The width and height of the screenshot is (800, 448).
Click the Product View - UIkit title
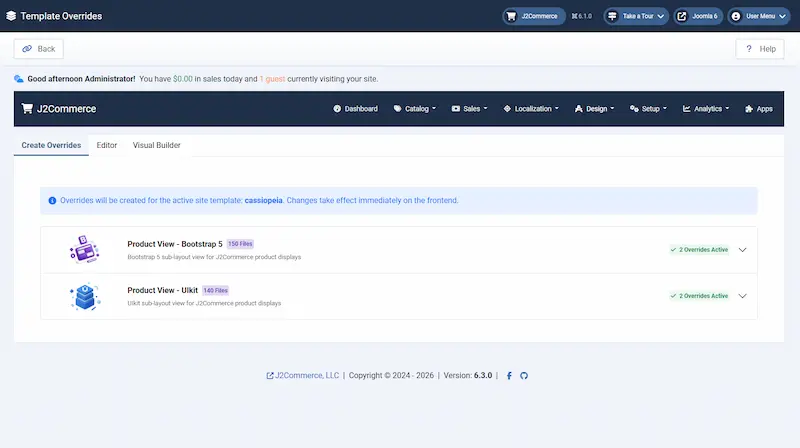tap(162, 290)
